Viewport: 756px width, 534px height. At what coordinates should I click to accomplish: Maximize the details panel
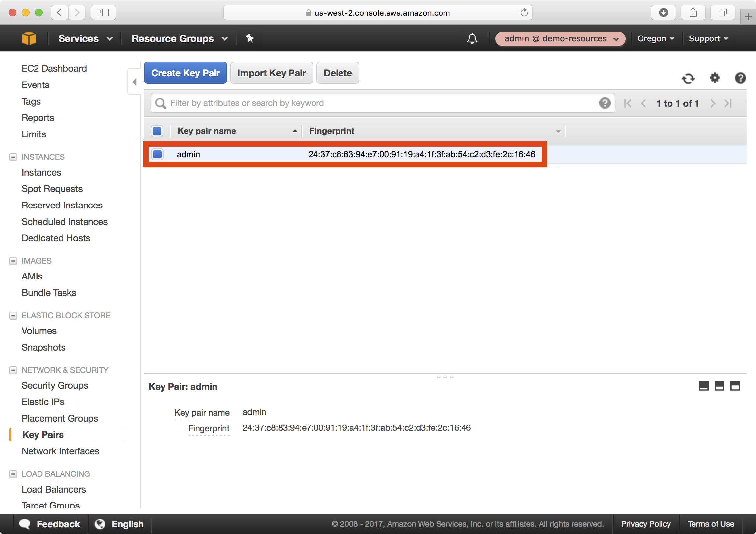click(x=735, y=386)
